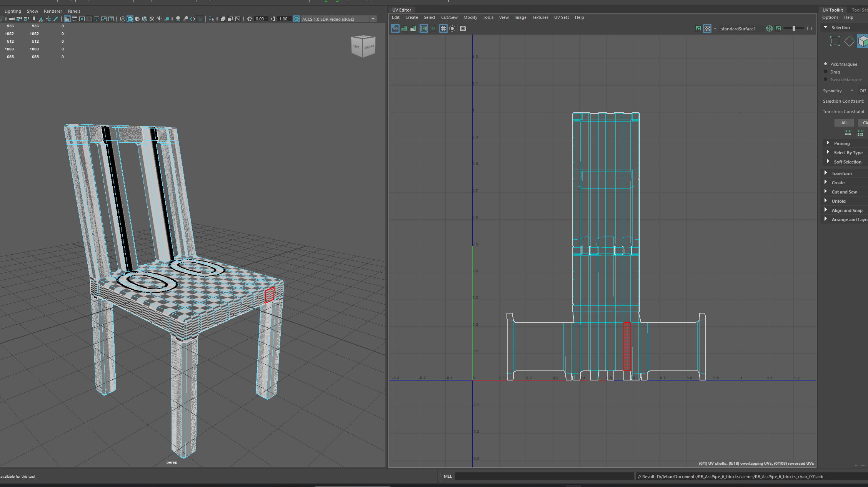Viewport: 868px width, 487px height.
Task: Click the All constraint button
Action: pos(844,123)
